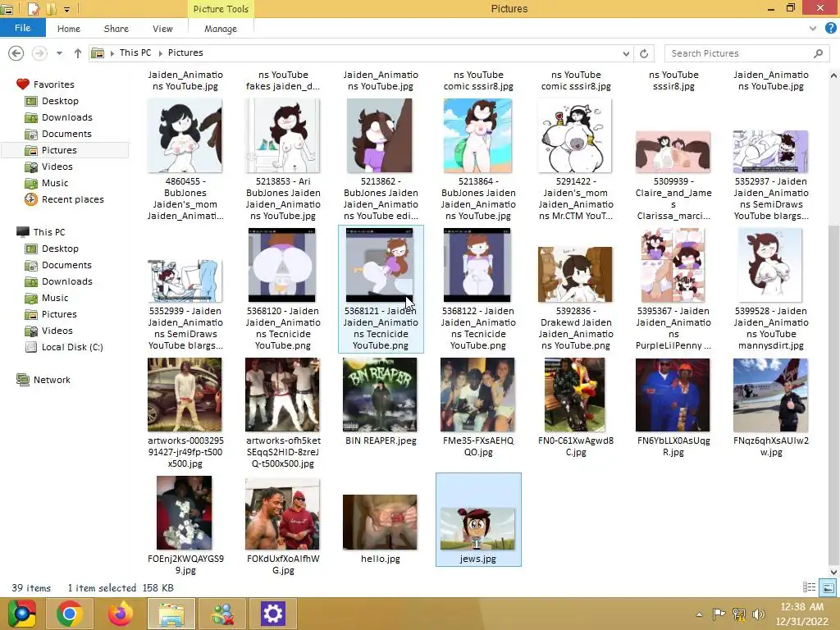Open Videos under Favorites

[x=57, y=167]
